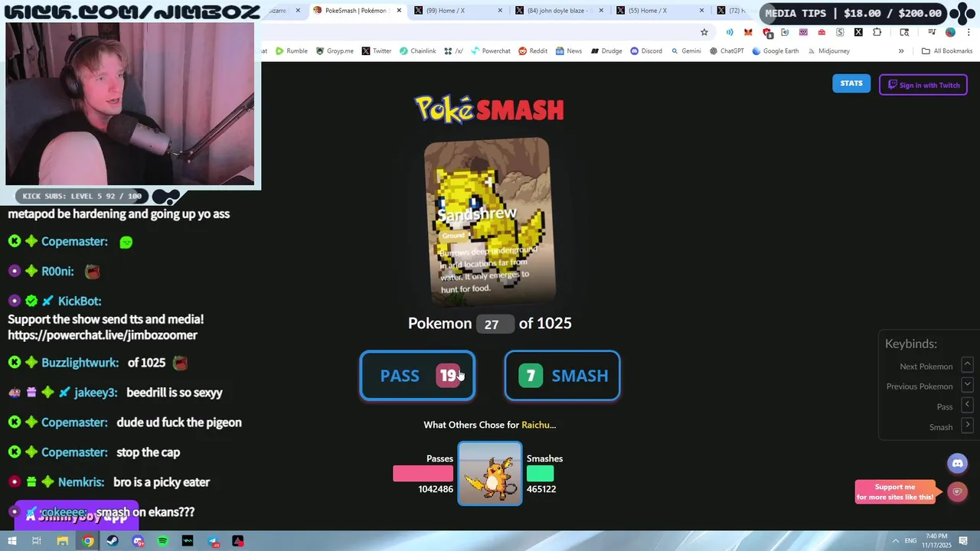The width and height of the screenshot is (980, 551).
Task: Click the Next Pokemon up-arrow keybind
Action: (967, 365)
